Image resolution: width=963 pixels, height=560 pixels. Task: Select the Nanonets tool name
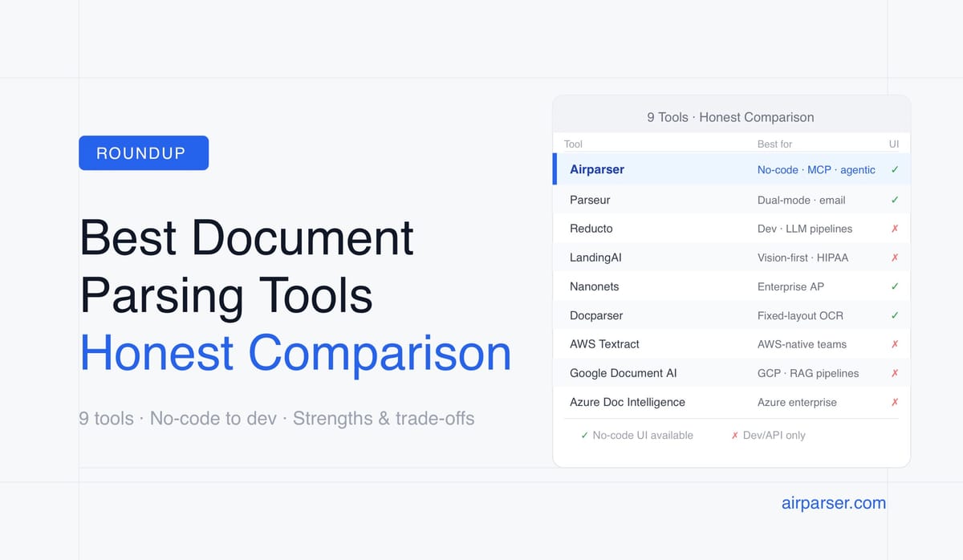click(x=595, y=286)
